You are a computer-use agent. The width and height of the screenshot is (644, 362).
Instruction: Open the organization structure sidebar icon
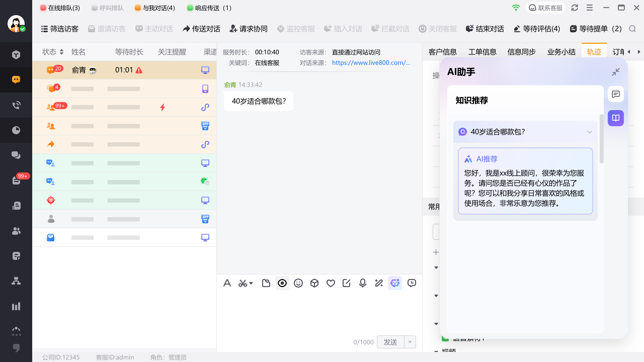(x=16, y=281)
